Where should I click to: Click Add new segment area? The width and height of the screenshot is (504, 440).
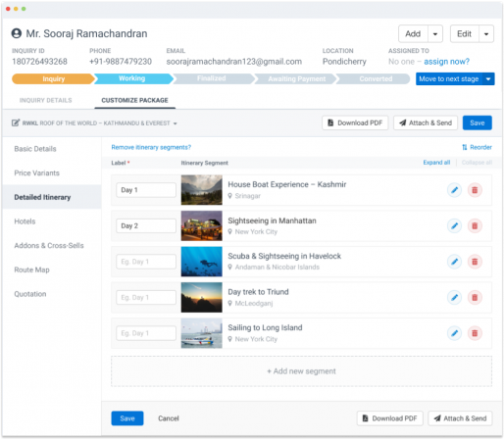pos(301,371)
